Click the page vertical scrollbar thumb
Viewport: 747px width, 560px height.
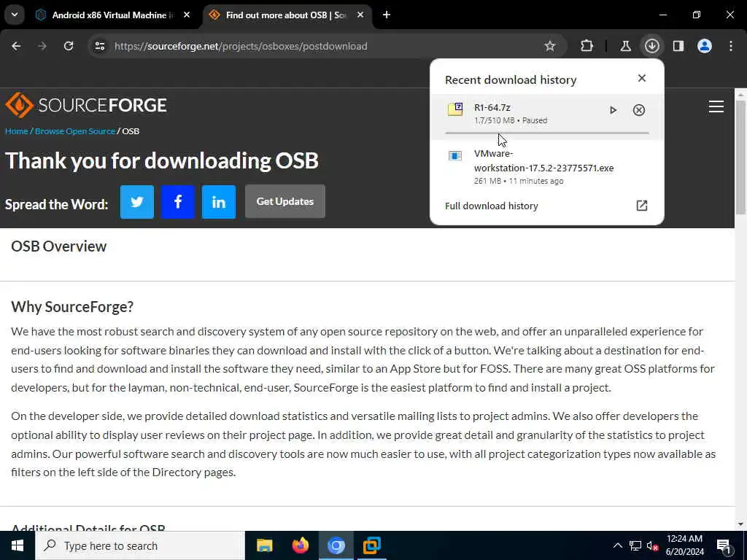tap(741, 157)
